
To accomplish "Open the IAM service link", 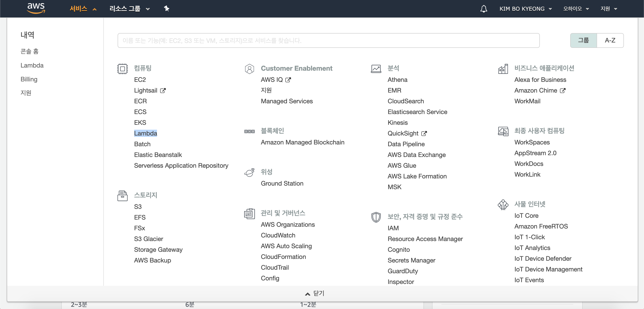I will (393, 228).
